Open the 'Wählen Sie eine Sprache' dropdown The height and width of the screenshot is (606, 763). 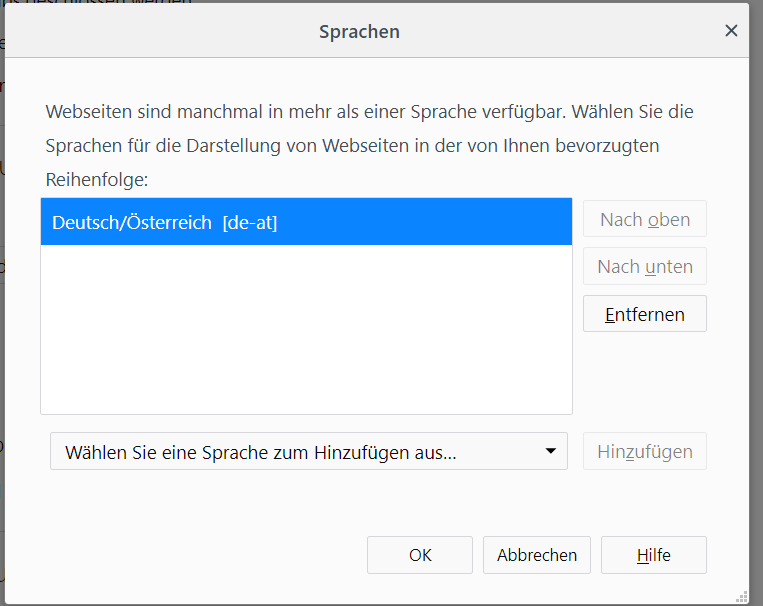click(x=300, y=452)
